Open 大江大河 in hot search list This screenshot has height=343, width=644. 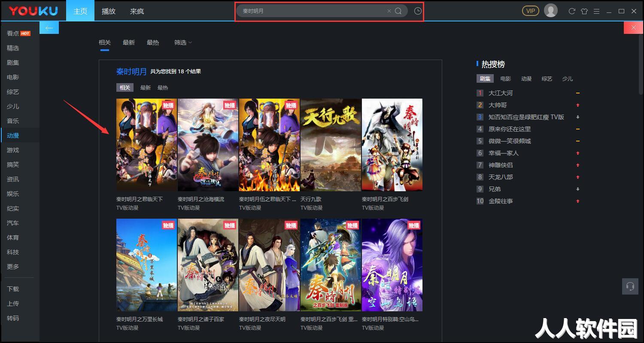tap(501, 93)
